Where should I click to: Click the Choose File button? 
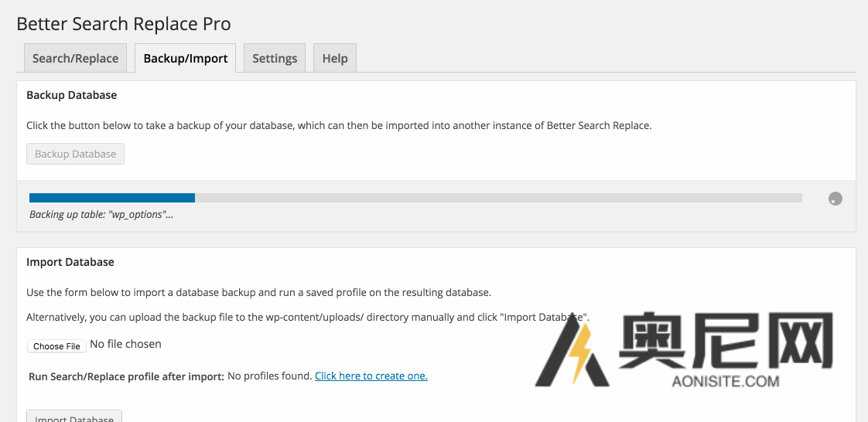click(57, 346)
